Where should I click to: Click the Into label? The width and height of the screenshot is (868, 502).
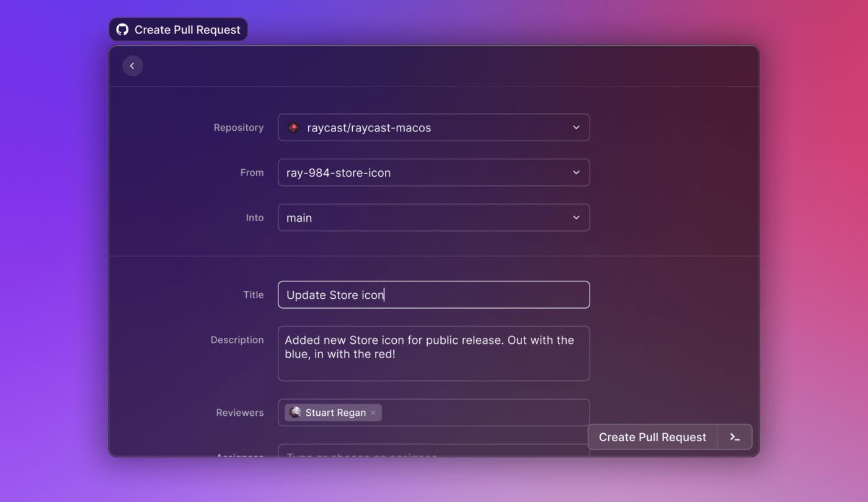pyautogui.click(x=255, y=218)
